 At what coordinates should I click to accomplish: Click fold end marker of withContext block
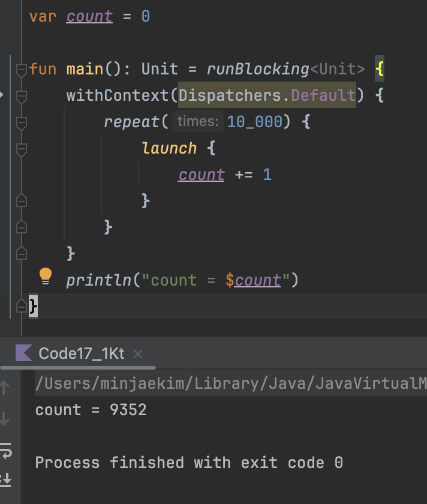(22, 253)
